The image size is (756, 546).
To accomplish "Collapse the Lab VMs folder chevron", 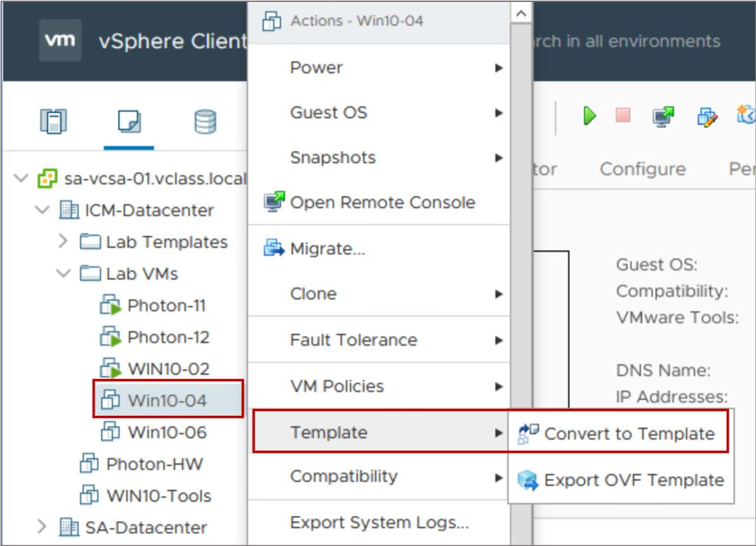I will coord(63,274).
